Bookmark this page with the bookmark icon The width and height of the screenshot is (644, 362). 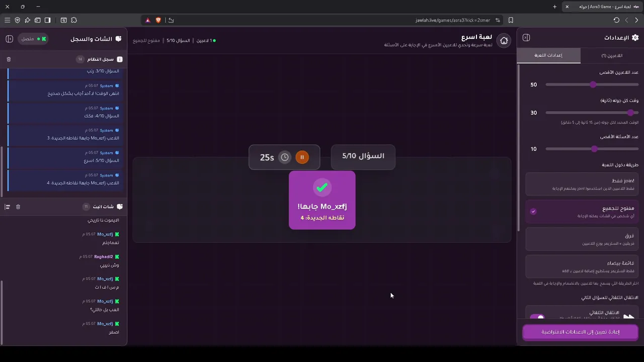(x=511, y=20)
